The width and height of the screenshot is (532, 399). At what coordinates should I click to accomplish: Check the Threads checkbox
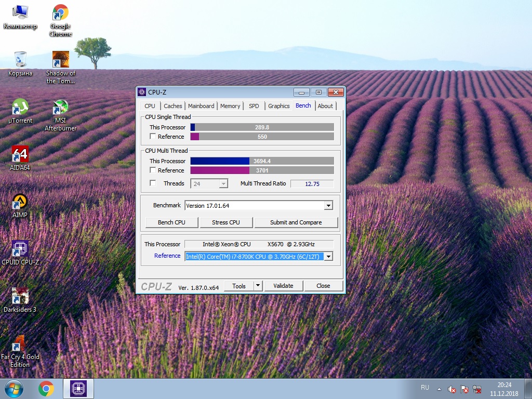point(153,183)
